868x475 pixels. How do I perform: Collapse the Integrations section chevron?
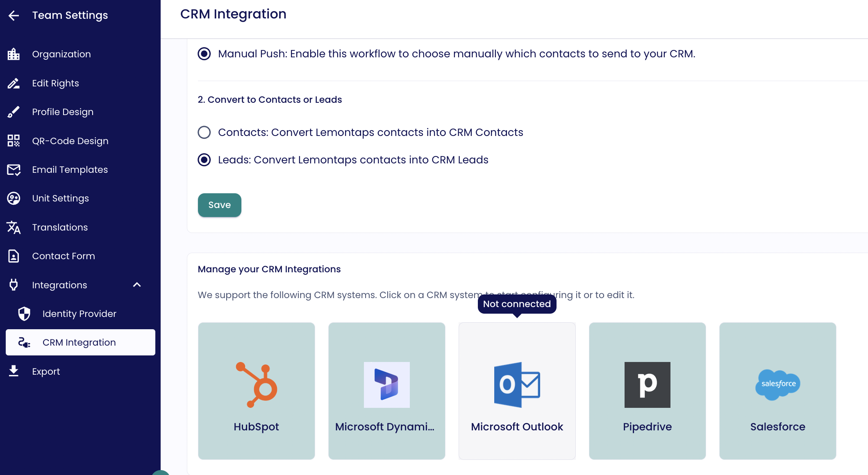coord(137,285)
